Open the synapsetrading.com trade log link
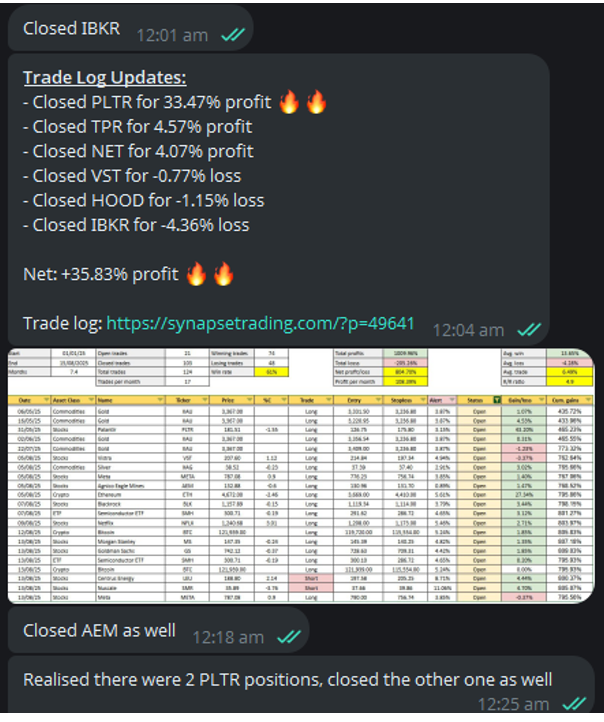Image resolution: width=604 pixels, height=722 pixels. click(260, 324)
